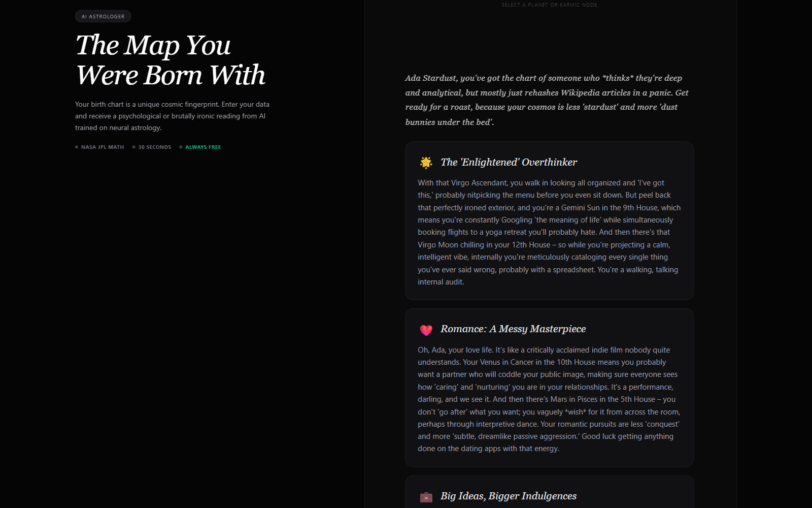
Task: Select the NASA JPL MATH label
Action: pos(103,147)
